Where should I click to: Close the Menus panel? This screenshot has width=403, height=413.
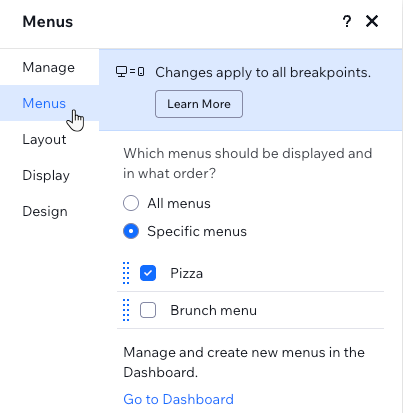tap(372, 21)
